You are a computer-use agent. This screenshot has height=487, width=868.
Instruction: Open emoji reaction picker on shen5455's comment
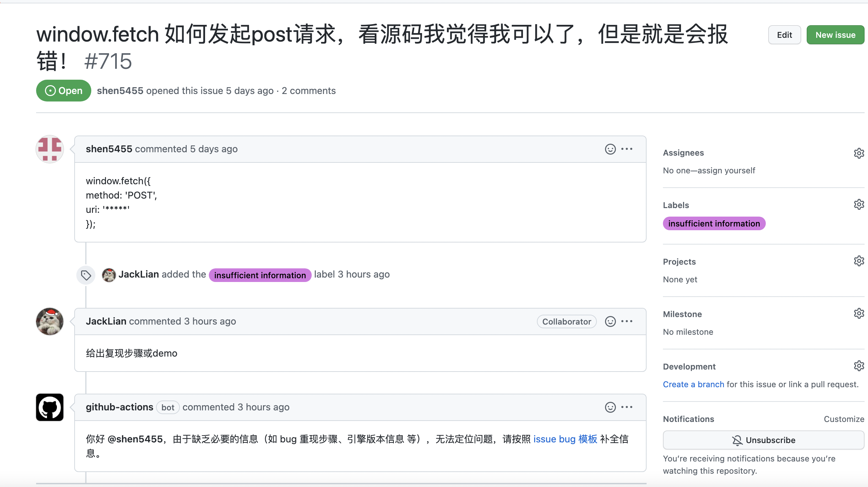610,149
